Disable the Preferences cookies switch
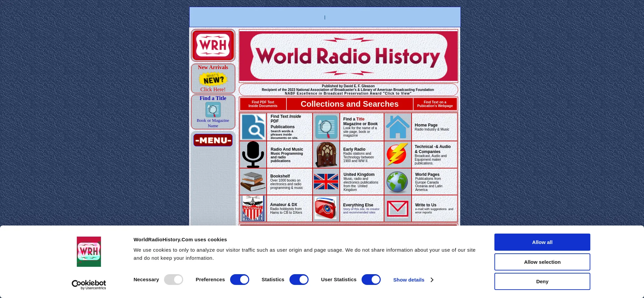Screen dimensions: 644x298 (x=239, y=280)
